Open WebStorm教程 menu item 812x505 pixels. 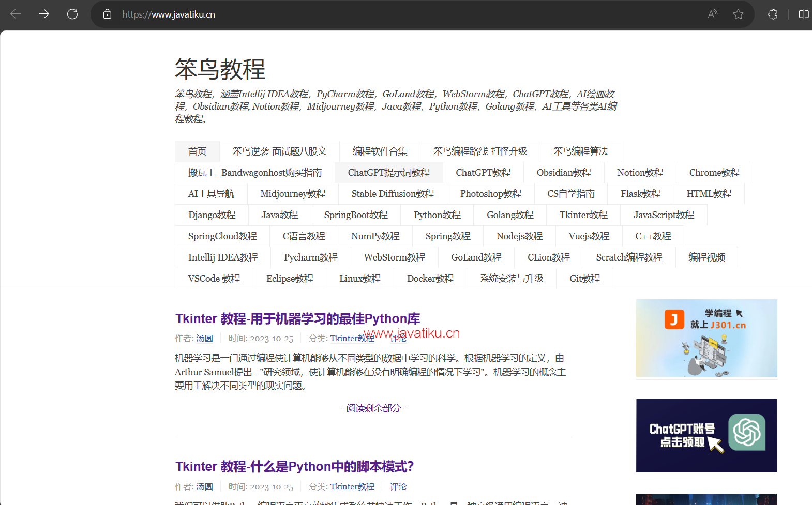coord(395,257)
